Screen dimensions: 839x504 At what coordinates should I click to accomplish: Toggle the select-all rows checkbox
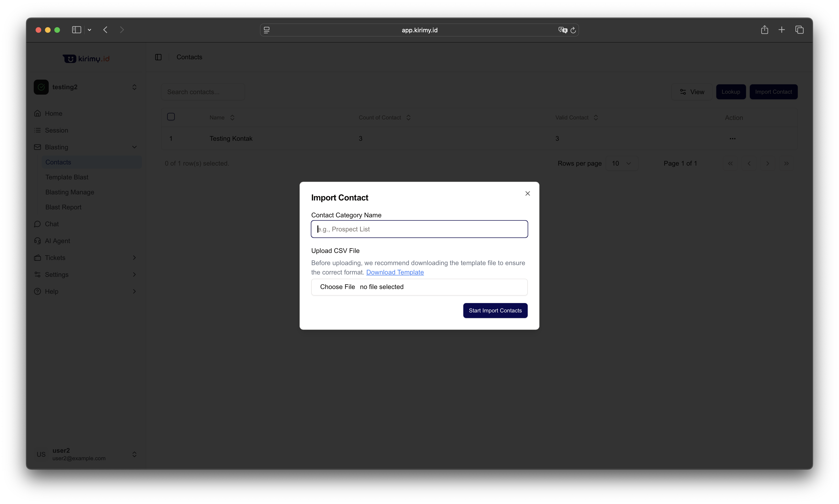tap(171, 117)
